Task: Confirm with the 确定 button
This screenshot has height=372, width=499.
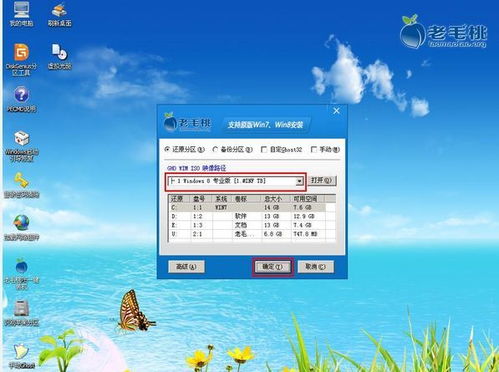Action: tap(272, 267)
